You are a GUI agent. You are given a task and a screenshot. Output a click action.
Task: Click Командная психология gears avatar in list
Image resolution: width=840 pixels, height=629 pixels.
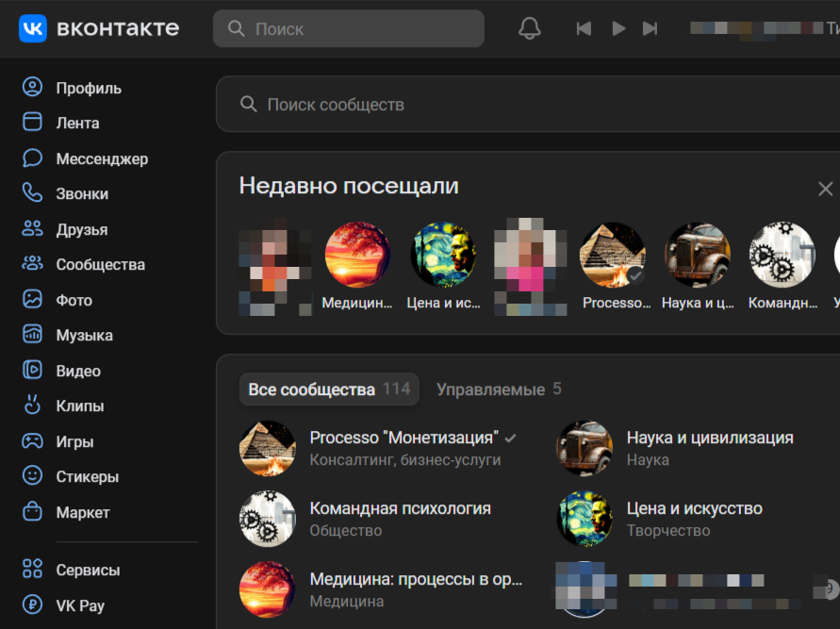click(x=268, y=519)
